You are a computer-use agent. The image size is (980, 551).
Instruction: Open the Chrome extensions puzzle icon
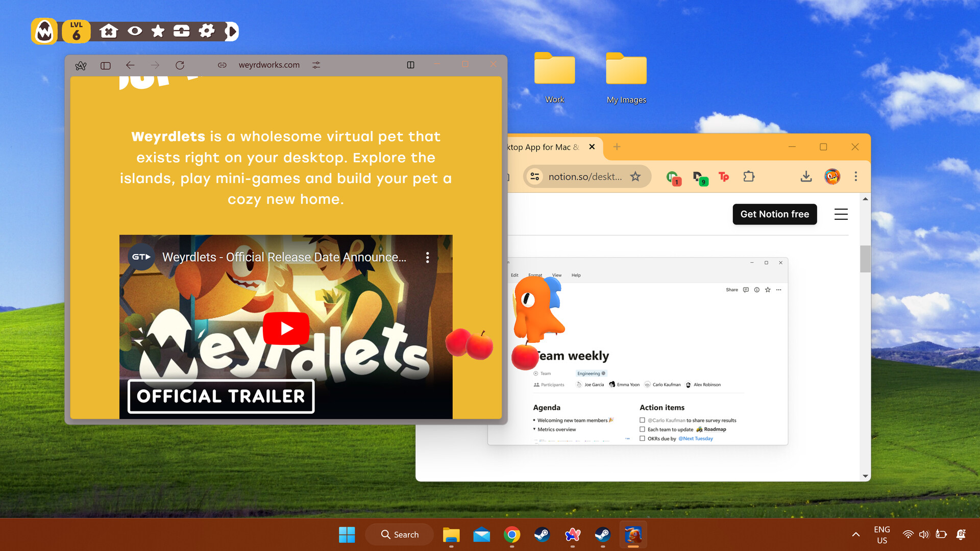(749, 177)
